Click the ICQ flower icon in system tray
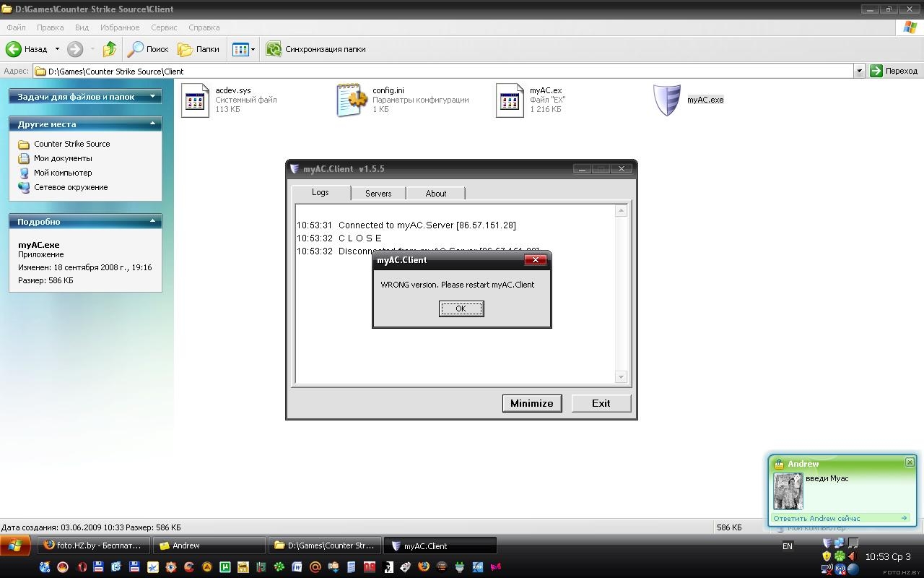 840,556
